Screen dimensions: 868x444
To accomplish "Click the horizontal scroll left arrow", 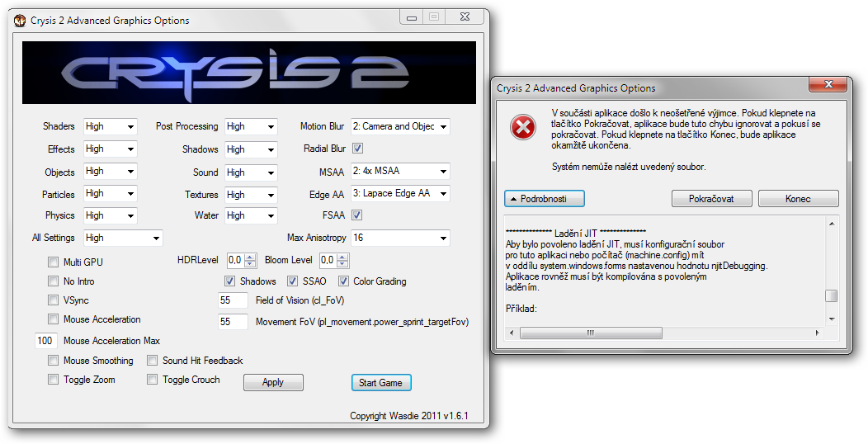I will (511, 333).
